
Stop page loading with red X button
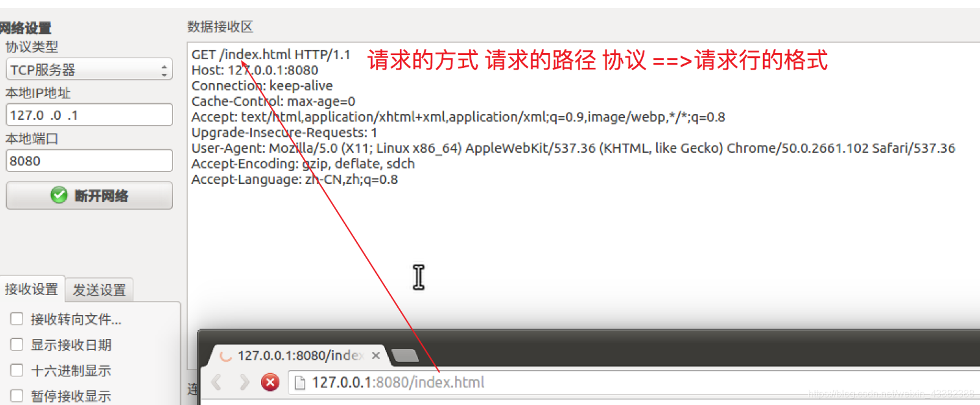270,382
